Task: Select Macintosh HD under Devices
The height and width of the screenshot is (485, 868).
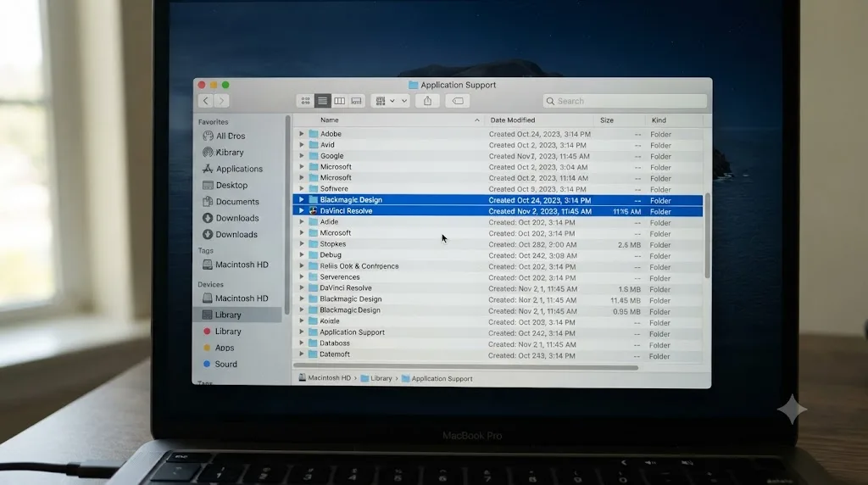Action: tap(236, 298)
